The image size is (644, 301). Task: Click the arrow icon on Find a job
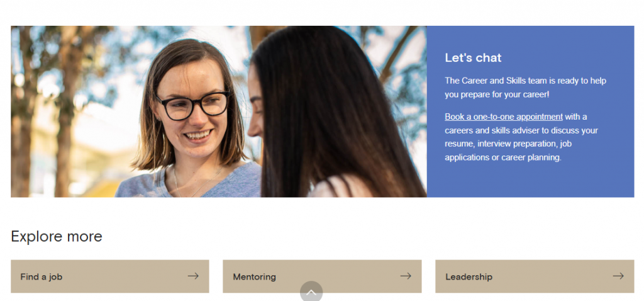193,276
